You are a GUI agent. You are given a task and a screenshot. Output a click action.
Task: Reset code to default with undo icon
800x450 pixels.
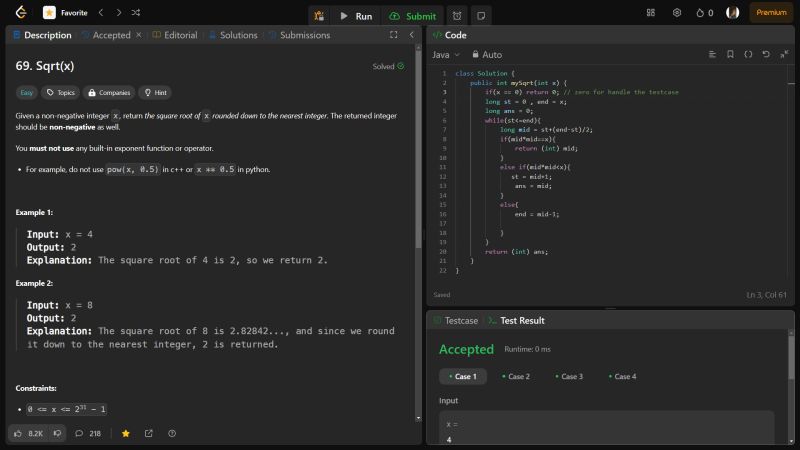tap(766, 54)
